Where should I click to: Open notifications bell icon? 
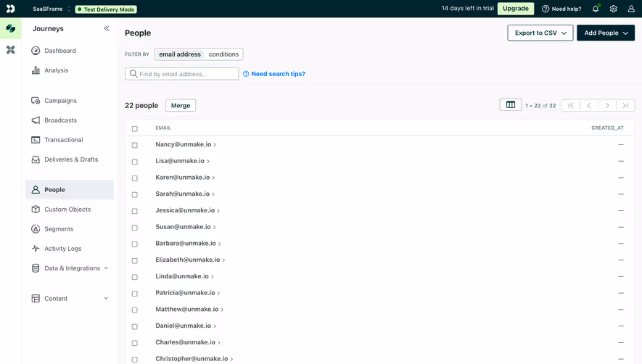point(596,9)
